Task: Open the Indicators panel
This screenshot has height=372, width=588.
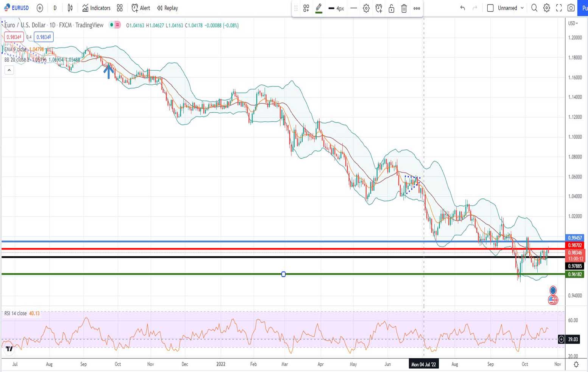Action: pyautogui.click(x=96, y=8)
